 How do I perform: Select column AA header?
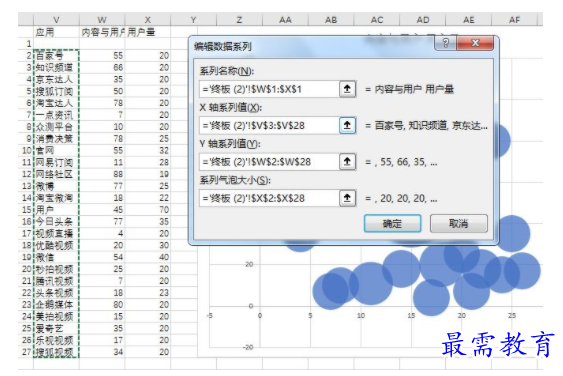285,20
